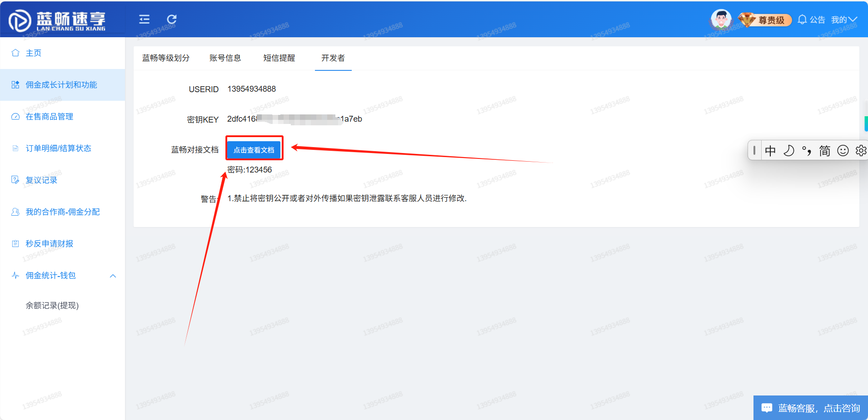Open 蓝畅客服 点击咨询 chat button
This screenshot has height=420, width=868.
pyautogui.click(x=811, y=408)
